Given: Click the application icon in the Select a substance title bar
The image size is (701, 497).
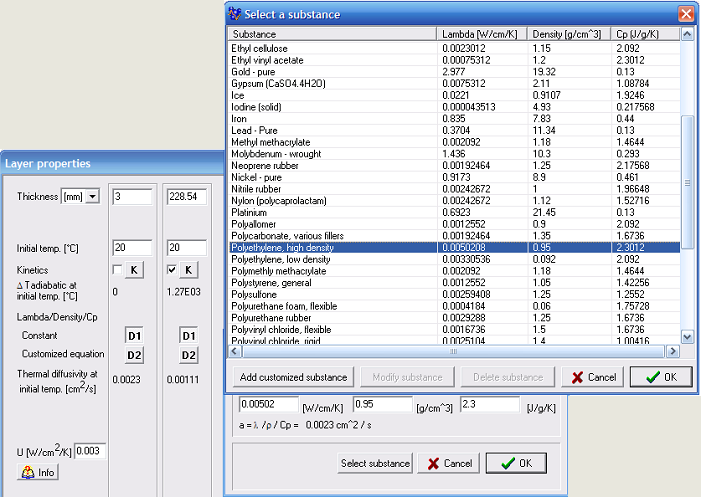Looking at the screenshot, I should click(x=235, y=14).
